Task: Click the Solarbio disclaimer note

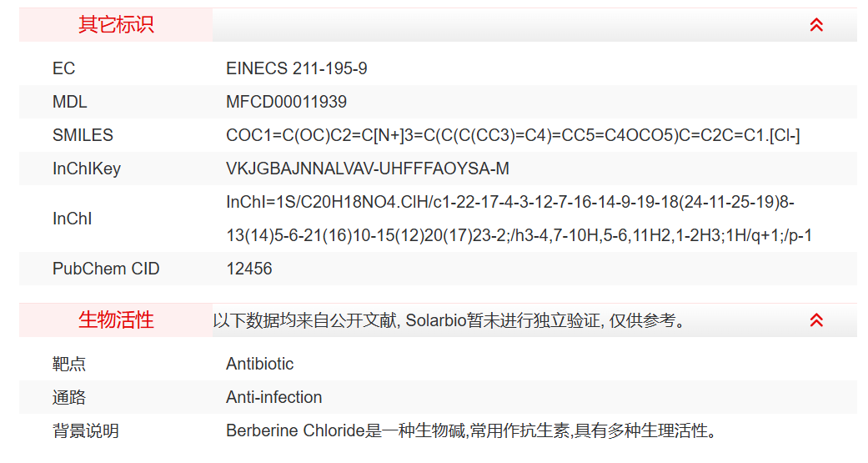Action: coord(451,320)
